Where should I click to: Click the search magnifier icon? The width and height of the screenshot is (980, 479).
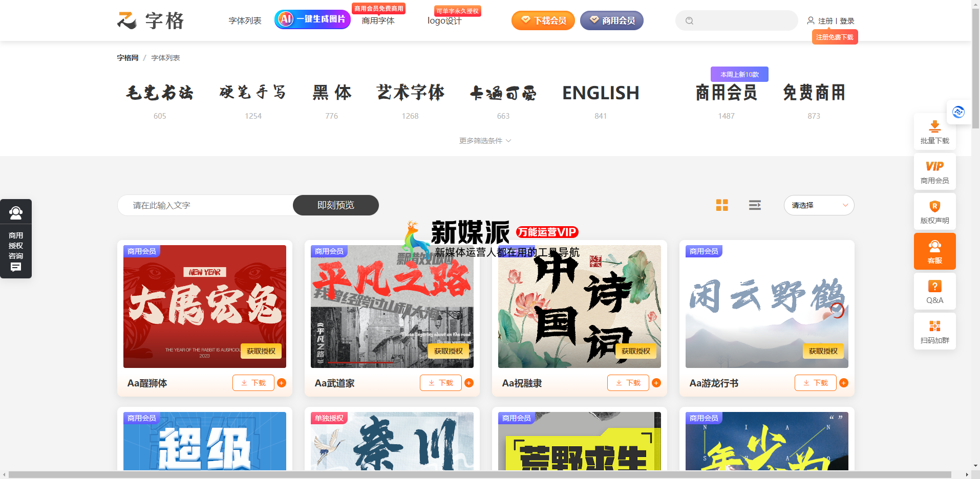tap(690, 21)
